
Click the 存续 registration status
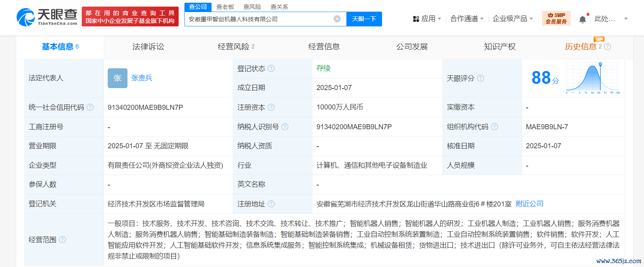coord(324,68)
